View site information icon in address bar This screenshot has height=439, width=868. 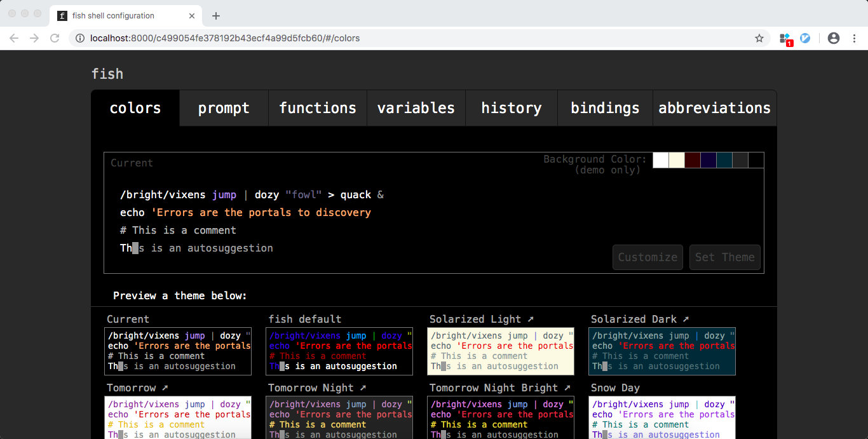(80, 38)
